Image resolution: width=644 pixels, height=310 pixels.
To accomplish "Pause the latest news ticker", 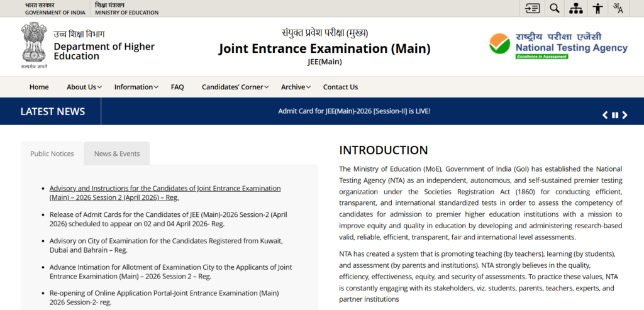I will tap(615, 115).
